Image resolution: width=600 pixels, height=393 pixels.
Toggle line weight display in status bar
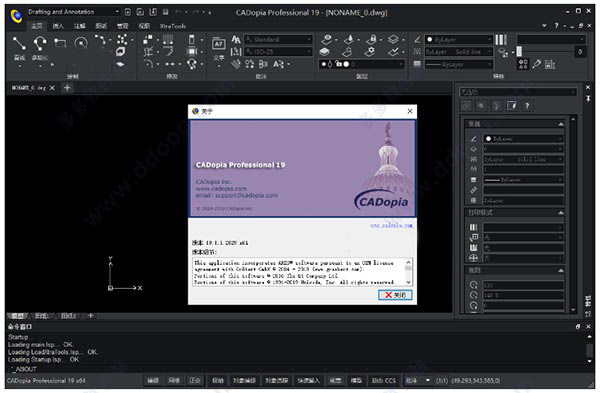tap(336, 380)
